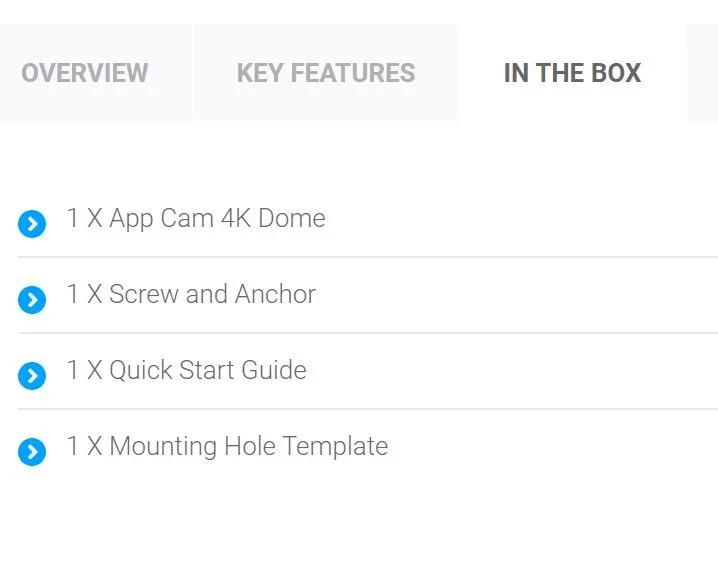The height and width of the screenshot is (573, 718).
Task: Click the divider line below Quick Start Guide
Action: click(368, 409)
